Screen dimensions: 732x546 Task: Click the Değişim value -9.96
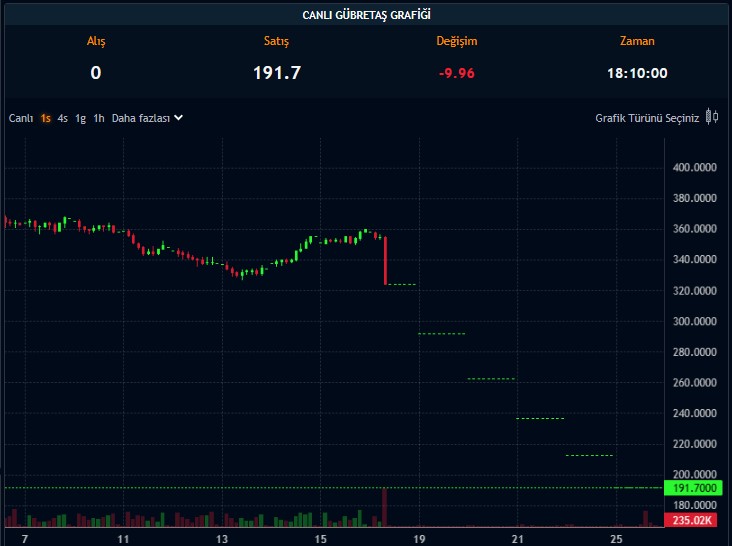[x=457, y=73]
